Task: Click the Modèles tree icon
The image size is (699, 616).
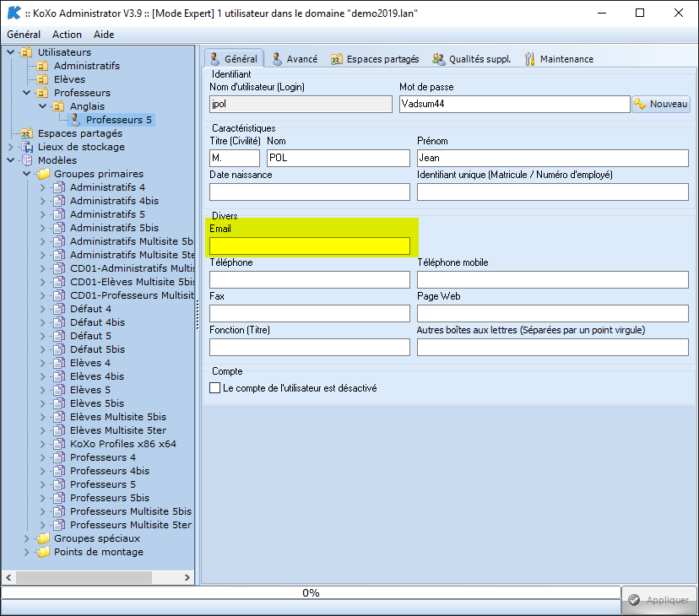Action: 27,160
